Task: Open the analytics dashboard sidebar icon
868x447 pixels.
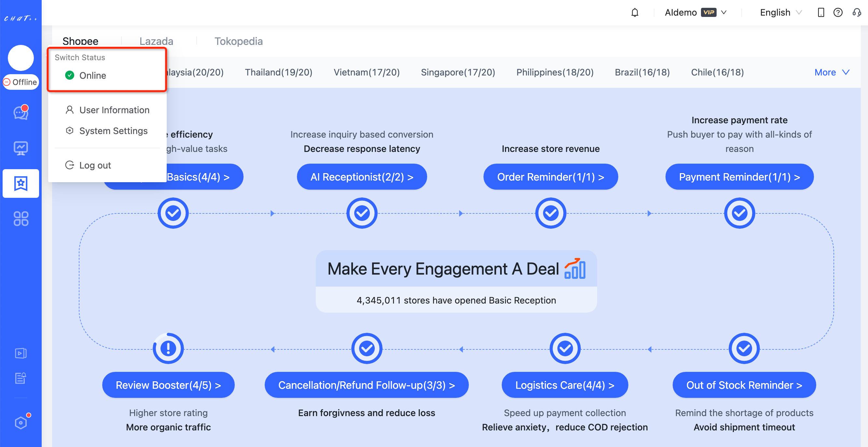Action: tap(21, 148)
